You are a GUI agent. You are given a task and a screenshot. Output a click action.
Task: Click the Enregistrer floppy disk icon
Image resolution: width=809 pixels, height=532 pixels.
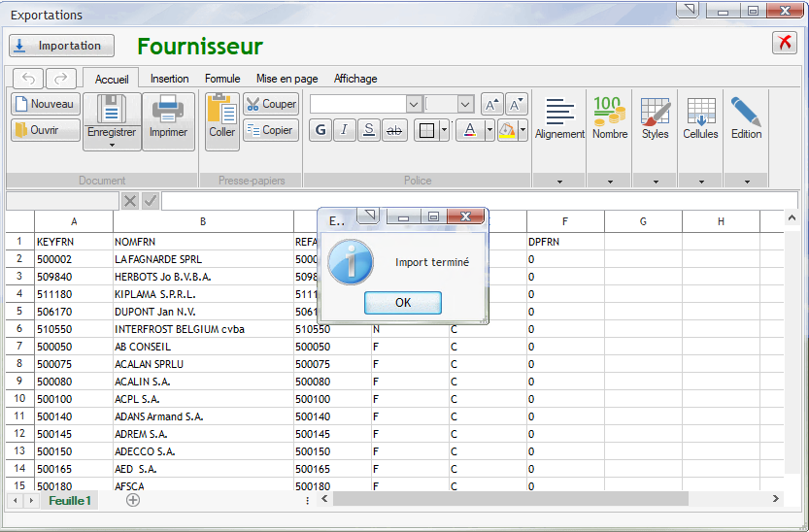pyautogui.click(x=112, y=109)
